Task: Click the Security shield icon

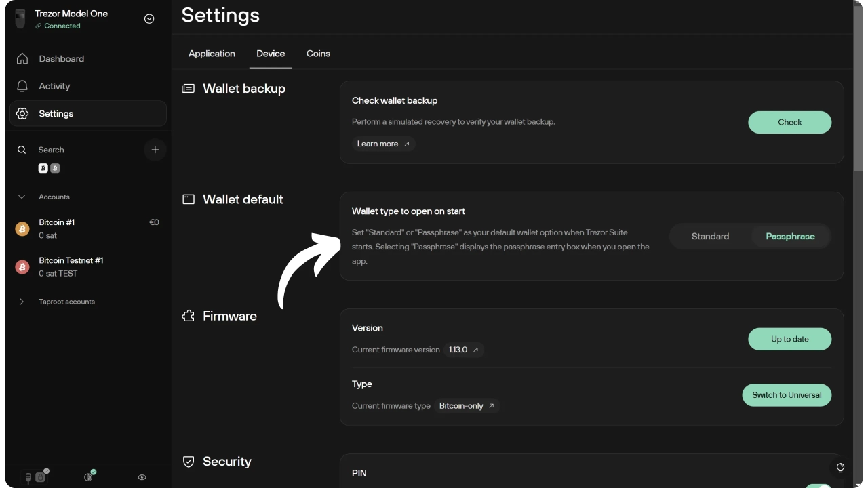Action: click(x=189, y=462)
